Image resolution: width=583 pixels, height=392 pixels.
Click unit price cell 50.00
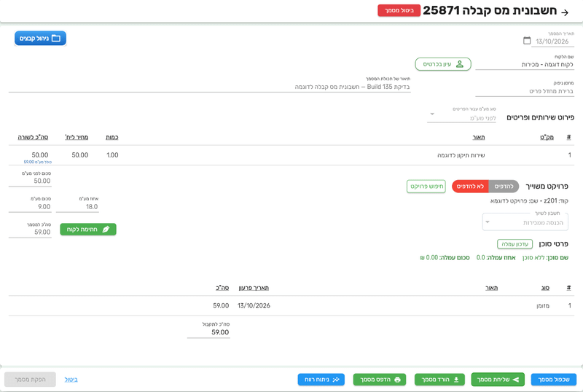(80, 155)
